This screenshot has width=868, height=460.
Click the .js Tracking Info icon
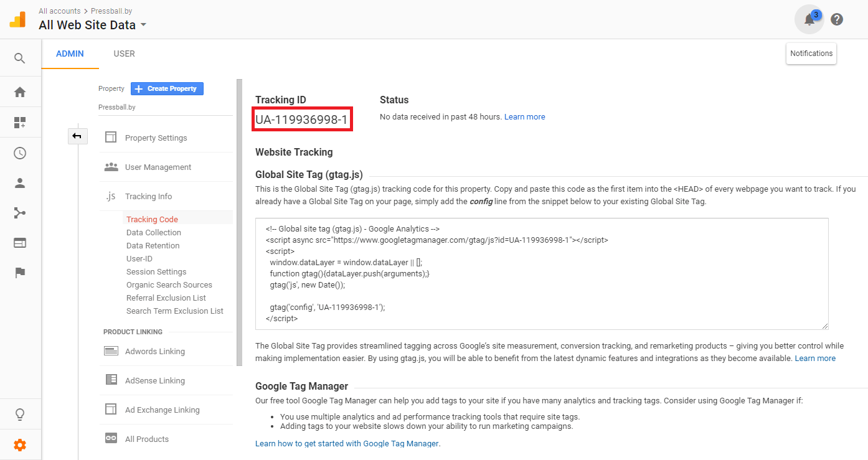[x=111, y=196]
